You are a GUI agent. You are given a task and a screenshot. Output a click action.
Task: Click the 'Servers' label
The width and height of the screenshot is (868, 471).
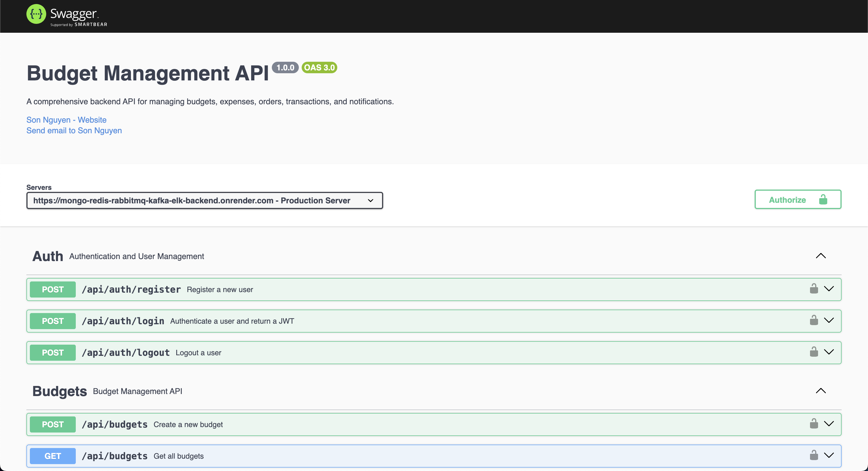39,188
